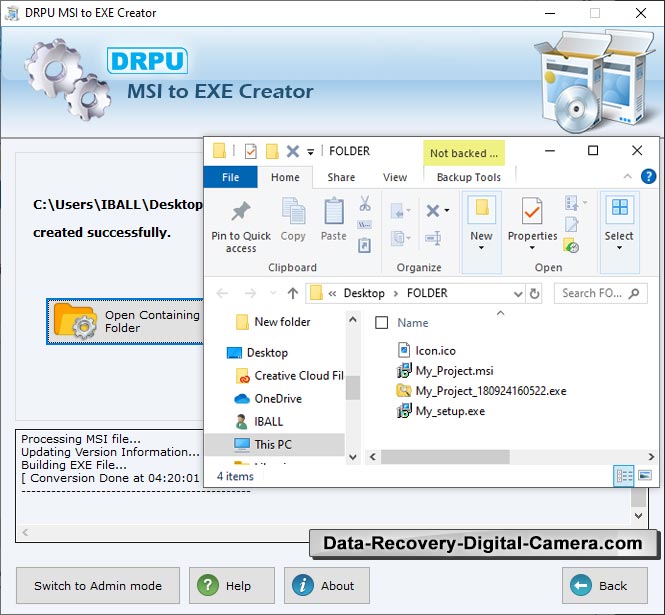Open the File ribbon tab
Viewport: 665px width, 615px height.
(x=230, y=177)
